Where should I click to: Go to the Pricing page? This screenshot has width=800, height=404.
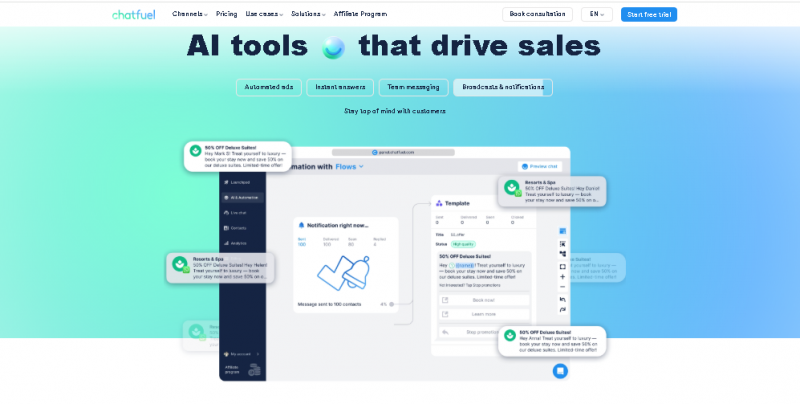(226, 14)
